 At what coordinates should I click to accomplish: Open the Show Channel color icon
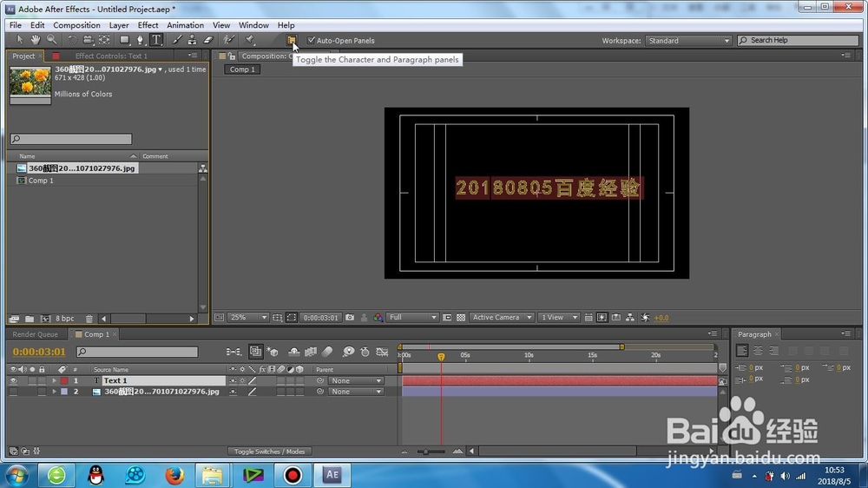coord(378,318)
